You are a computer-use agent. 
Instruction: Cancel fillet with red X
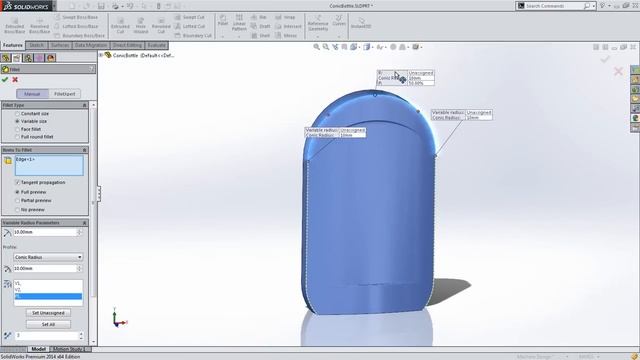click(15, 80)
